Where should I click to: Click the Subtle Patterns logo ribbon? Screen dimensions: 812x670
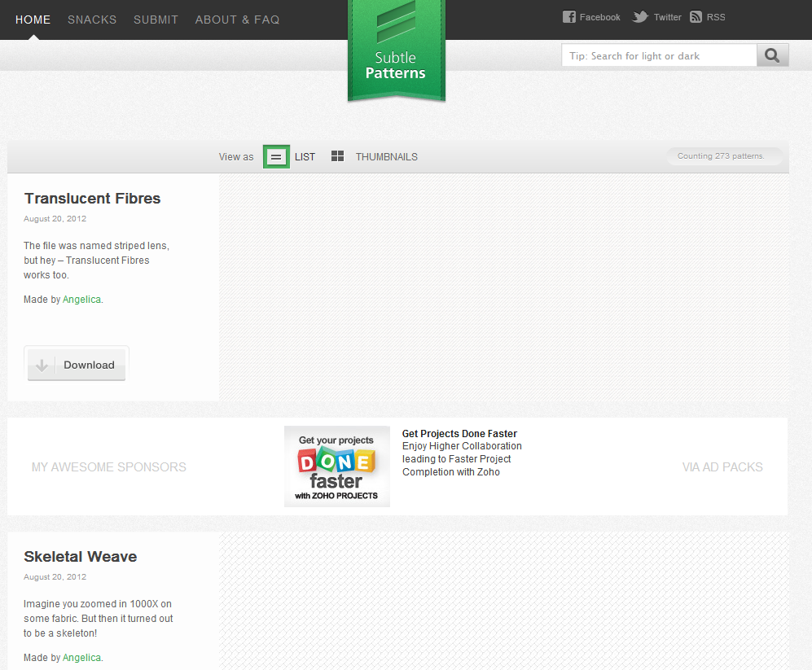[396, 50]
